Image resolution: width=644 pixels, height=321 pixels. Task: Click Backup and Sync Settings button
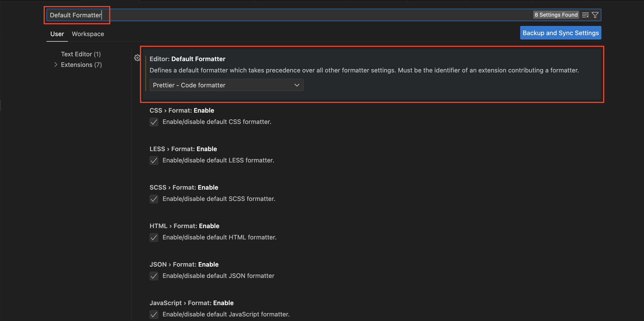[560, 33]
